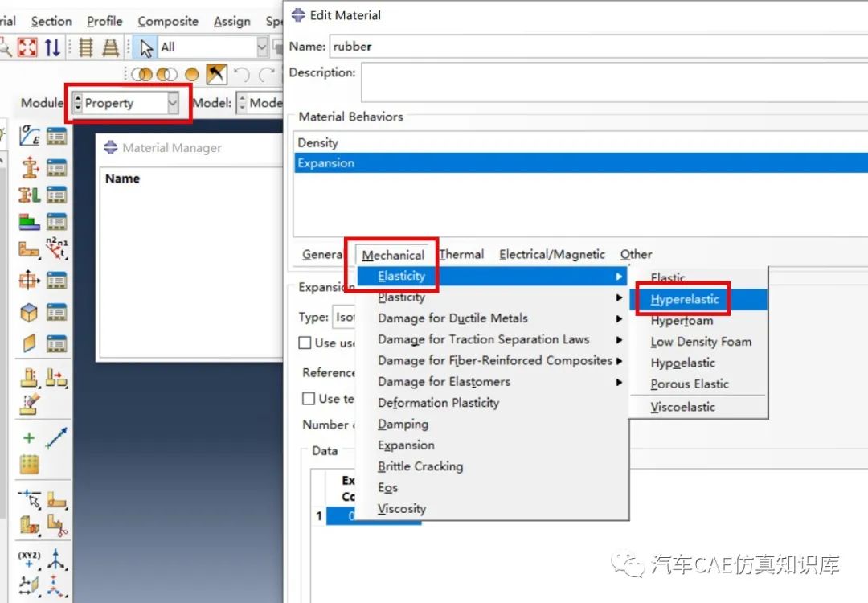
Task: Click the Create Composite Layup stacked layers icon
Action: (30, 221)
